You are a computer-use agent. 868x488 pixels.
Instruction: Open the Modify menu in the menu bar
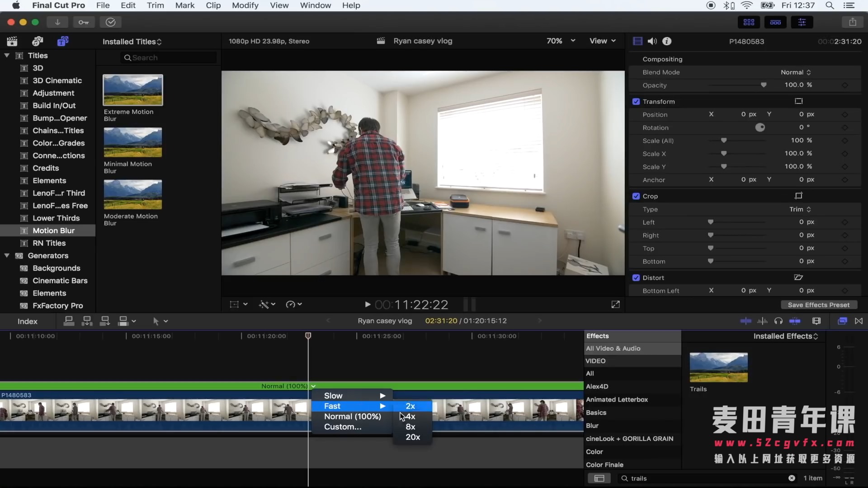245,5
